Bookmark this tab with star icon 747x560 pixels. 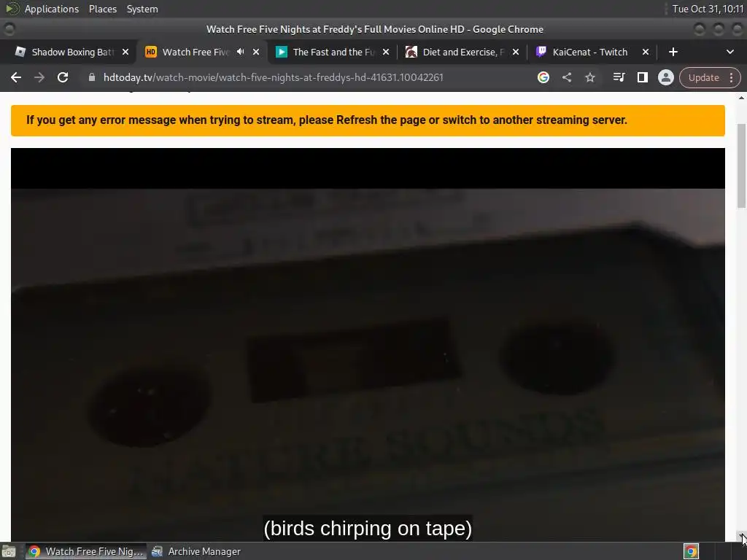[x=589, y=77]
